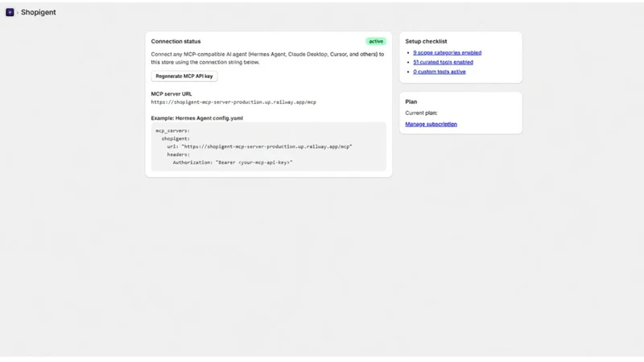Open 51 curated tools enabled link

[444, 62]
